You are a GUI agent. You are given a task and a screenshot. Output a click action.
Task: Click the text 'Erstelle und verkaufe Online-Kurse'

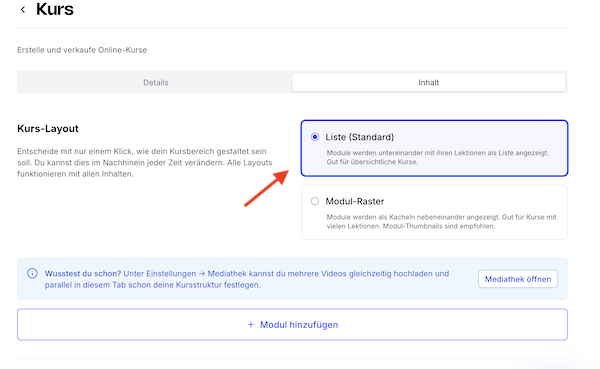click(x=82, y=50)
